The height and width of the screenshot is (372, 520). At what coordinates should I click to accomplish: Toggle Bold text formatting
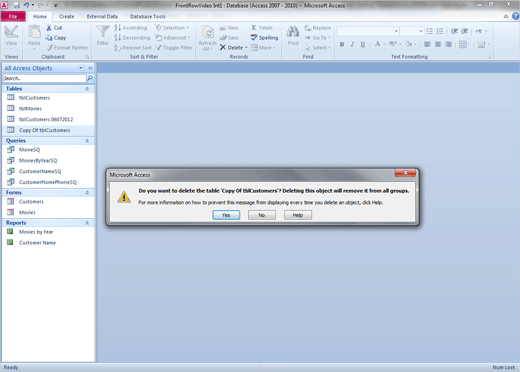[x=342, y=44]
